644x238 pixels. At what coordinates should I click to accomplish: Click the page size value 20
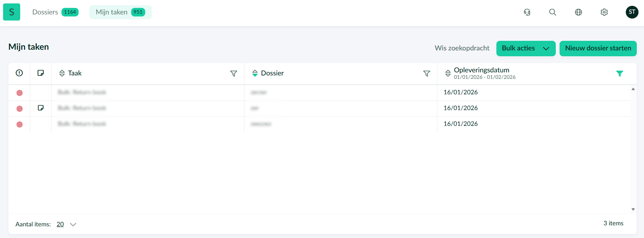click(60, 224)
